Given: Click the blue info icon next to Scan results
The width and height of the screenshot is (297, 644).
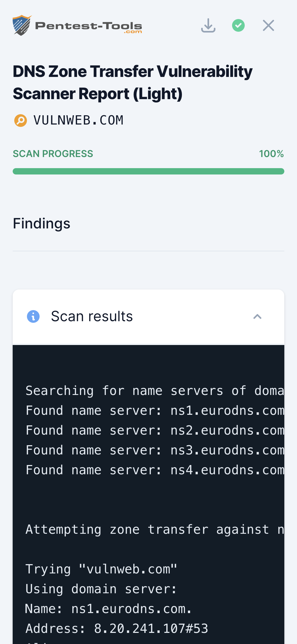Looking at the screenshot, I should point(33,316).
